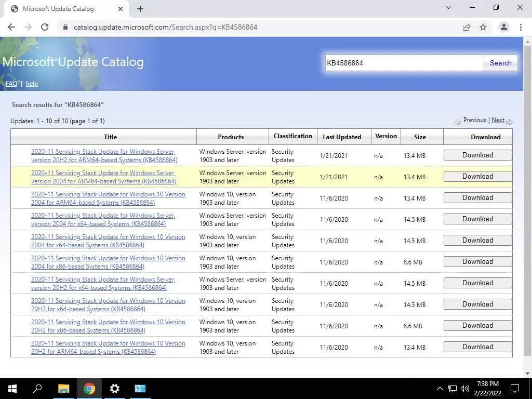Open the taskbar clock showing 7:38 PM
The height and width of the screenshot is (399, 532).
coord(487,389)
